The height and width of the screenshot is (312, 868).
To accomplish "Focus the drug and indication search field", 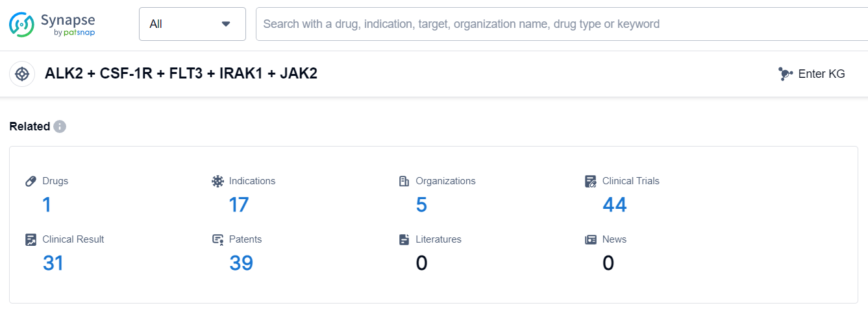I will pos(558,24).
